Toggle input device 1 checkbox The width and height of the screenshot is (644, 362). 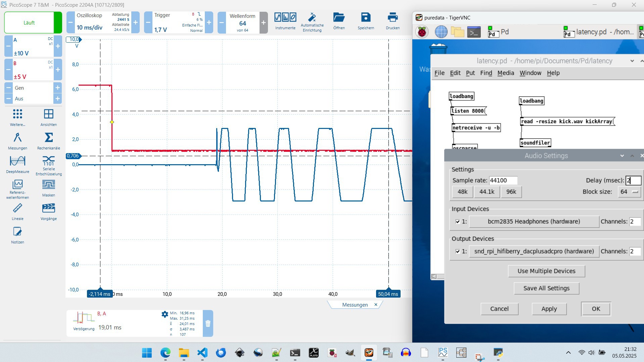(x=458, y=222)
